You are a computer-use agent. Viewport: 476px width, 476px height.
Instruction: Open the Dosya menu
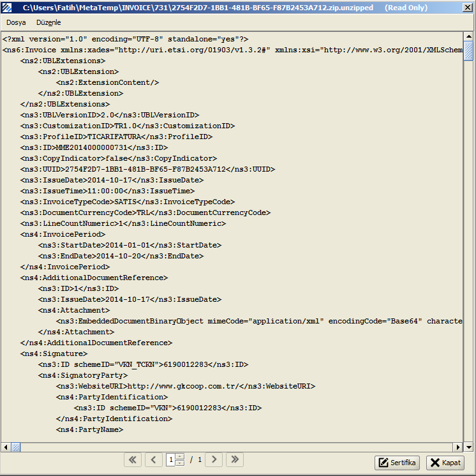[16, 22]
